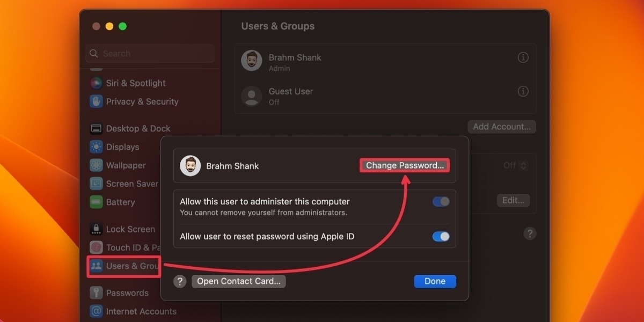Click the Done button

(435, 281)
